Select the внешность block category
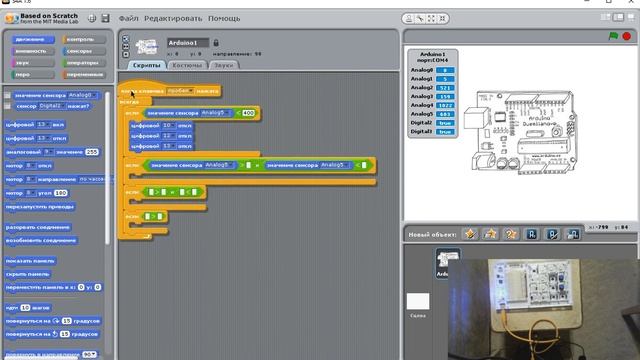 click(x=33, y=51)
